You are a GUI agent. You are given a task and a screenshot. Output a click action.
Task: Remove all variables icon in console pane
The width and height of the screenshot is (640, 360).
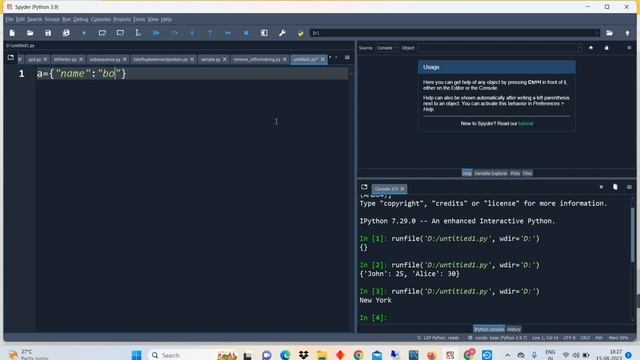point(615,187)
